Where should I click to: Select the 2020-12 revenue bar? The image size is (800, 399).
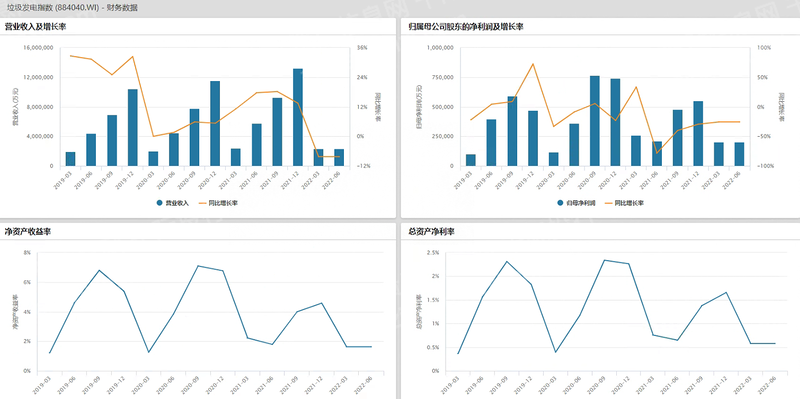[x=215, y=123]
